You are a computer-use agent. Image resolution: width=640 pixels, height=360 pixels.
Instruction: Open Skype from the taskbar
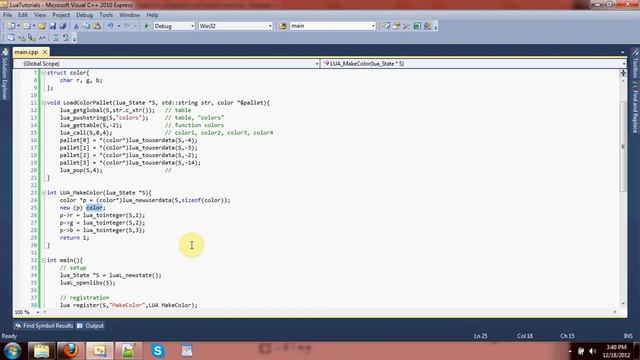tap(158, 351)
